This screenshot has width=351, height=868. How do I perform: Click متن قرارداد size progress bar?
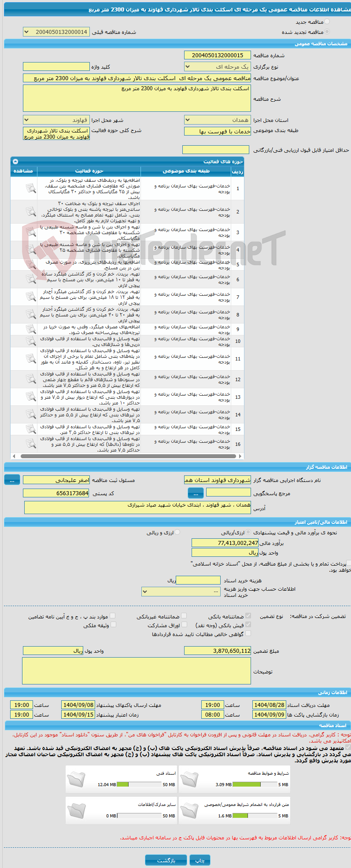coord(255,816)
